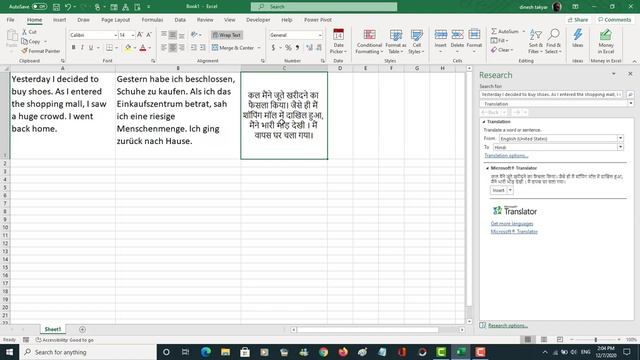The height and width of the screenshot is (360, 640).
Task: Click the Research pane Search for field
Action: [551, 94]
